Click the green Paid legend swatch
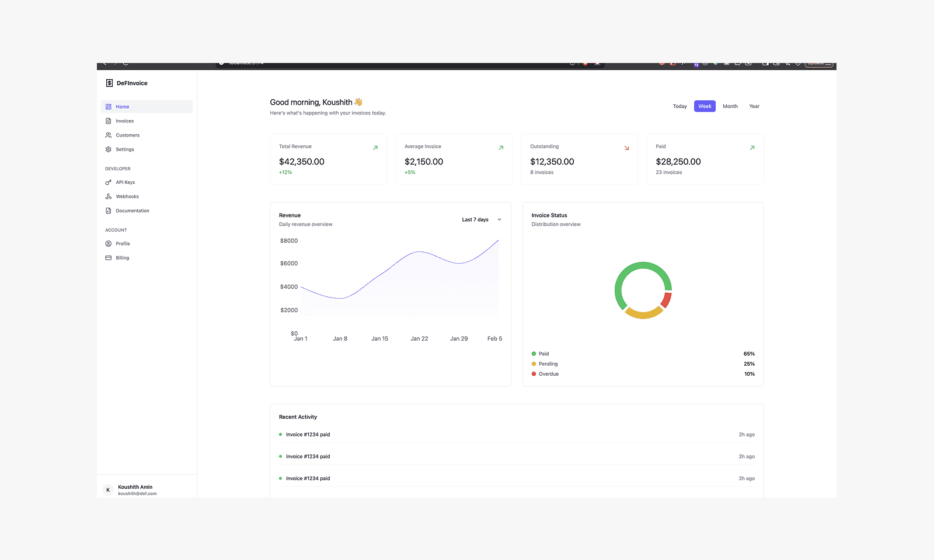This screenshot has width=934, height=560. (533, 353)
